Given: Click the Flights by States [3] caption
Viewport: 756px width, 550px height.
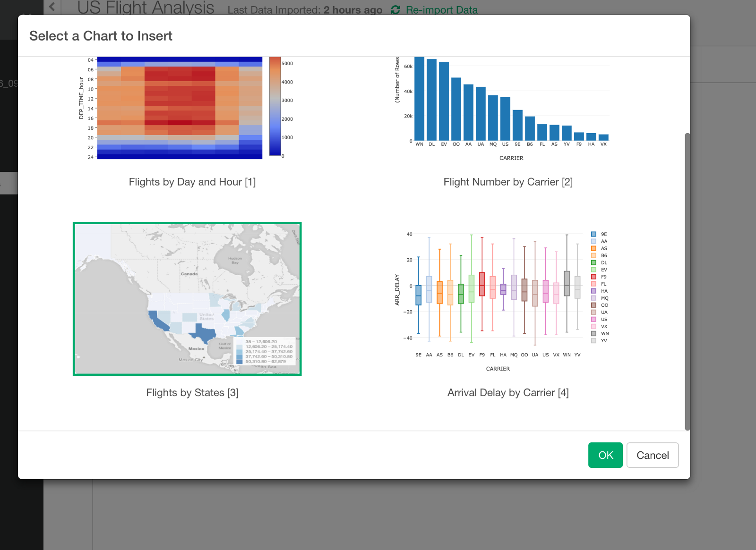Looking at the screenshot, I should (x=192, y=393).
